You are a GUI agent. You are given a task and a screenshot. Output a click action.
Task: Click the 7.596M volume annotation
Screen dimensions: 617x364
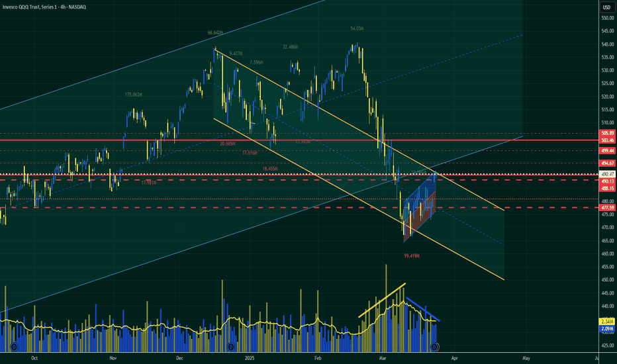(256, 62)
